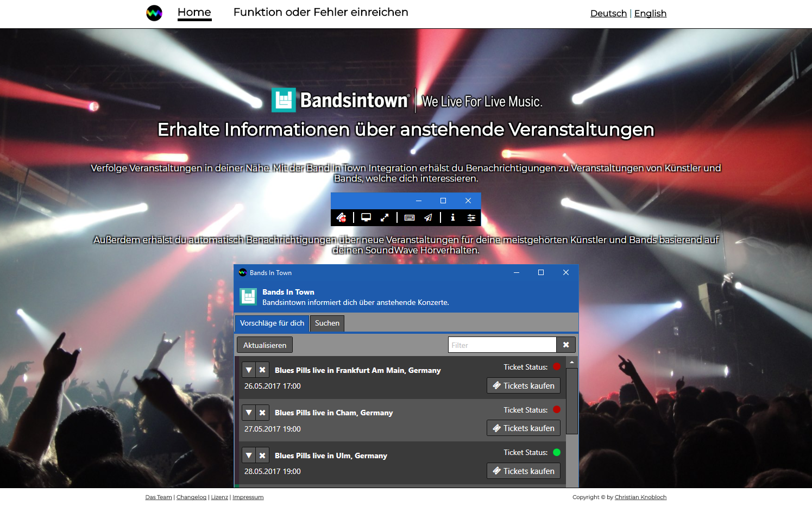Dismiss the Ulm, Germany event
This screenshot has width=812, height=505.
point(262,456)
